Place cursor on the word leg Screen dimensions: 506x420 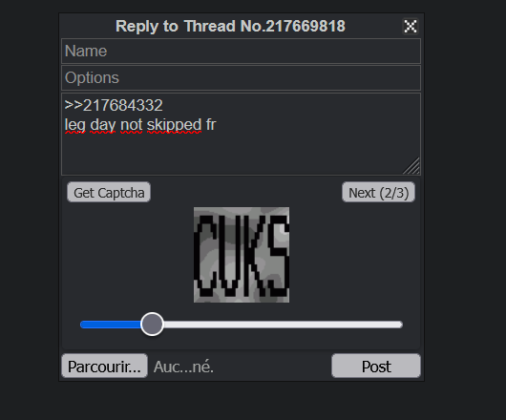74,125
